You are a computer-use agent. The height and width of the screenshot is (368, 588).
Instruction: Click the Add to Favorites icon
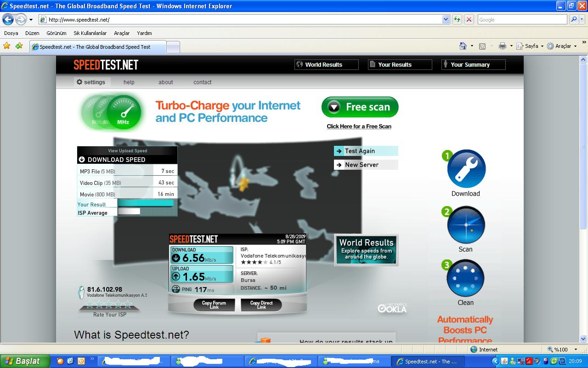pos(19,46)
